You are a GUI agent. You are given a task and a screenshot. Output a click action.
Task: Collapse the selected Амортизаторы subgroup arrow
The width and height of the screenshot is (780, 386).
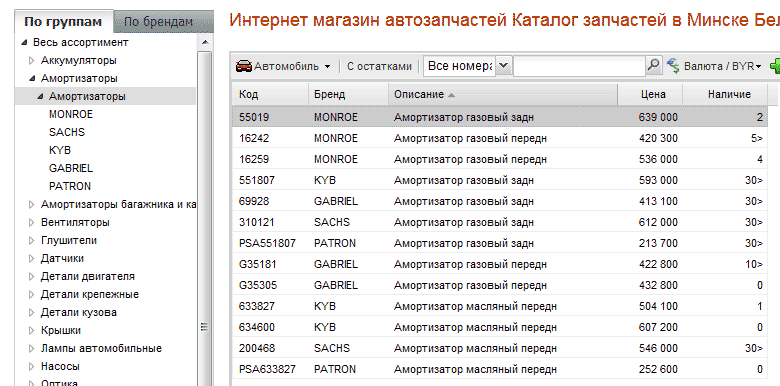coord(40,96)
